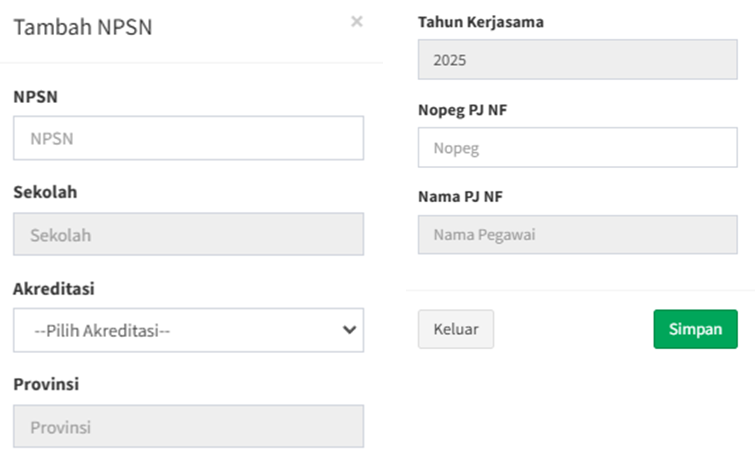Click the NPSN field label
This screenshot has height=458, width=755.
35,97
